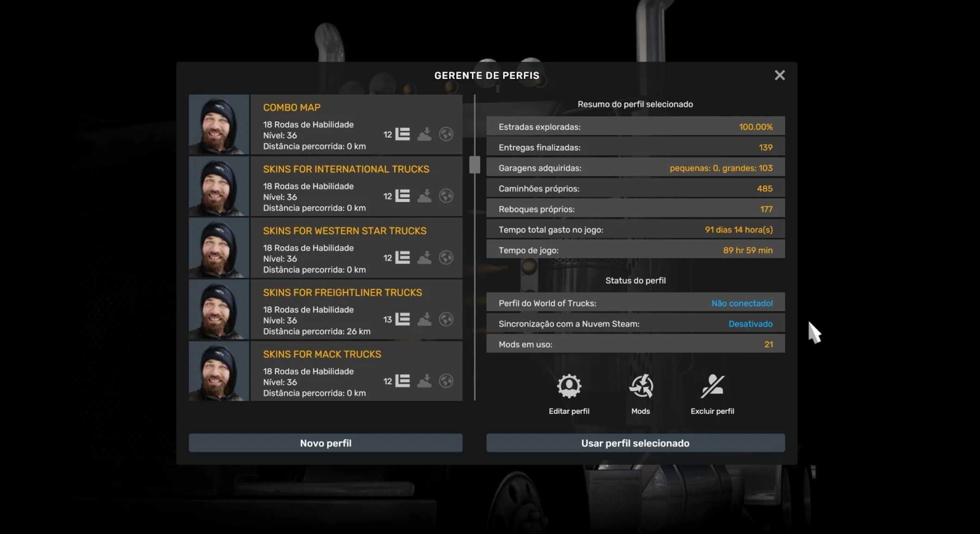Click driver avatar of SKINS FOR FREIGHTLINER TRUCKS
Screen dimensions: 980x534
coord(219,310)
